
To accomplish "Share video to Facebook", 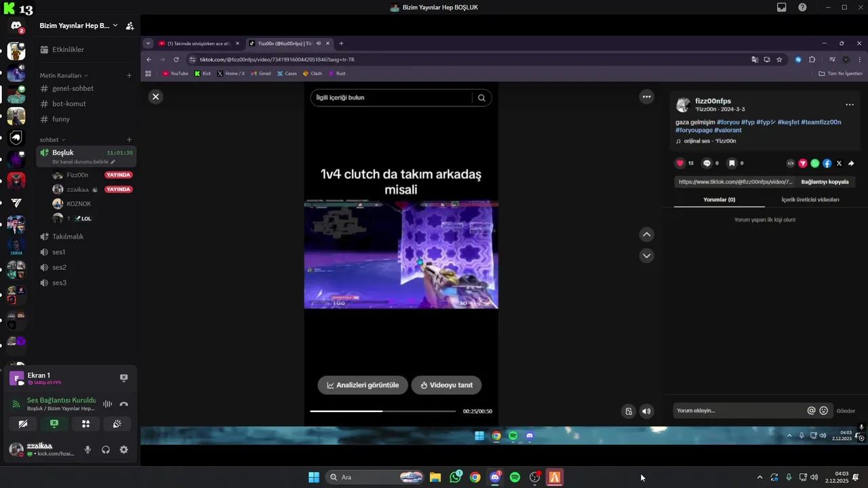I will coord(827,163).
